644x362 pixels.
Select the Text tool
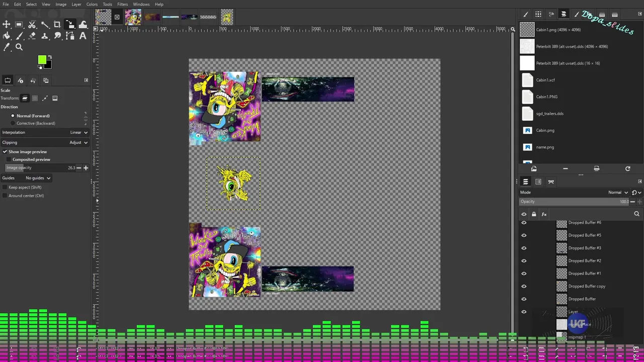[83, 36]
